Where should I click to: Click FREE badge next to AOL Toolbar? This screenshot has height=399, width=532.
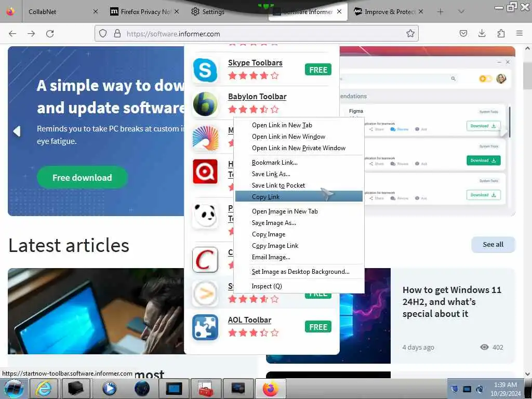click(318, 327)
